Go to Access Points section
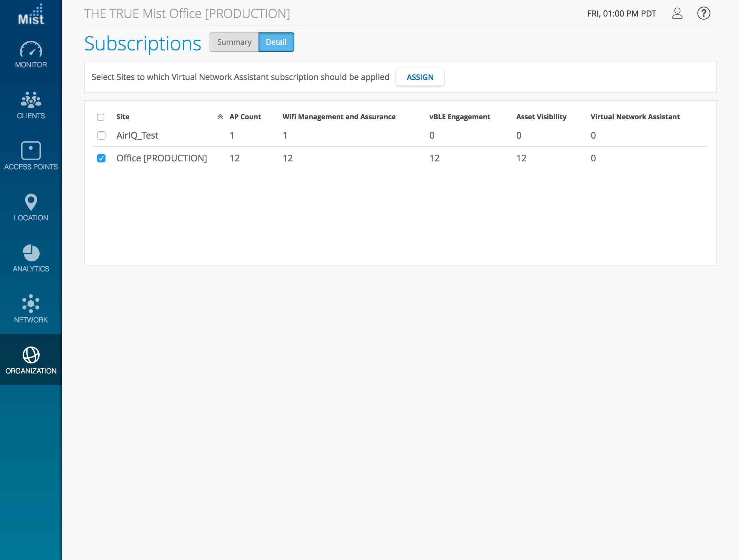The height and width of the screenshot is (560, 739). point(31,156)
